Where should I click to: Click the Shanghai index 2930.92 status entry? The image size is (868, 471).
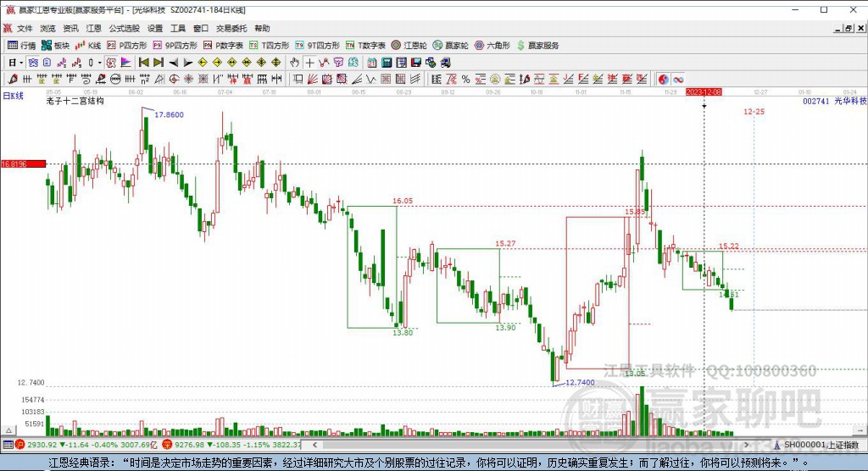click(x=86, y=445)
